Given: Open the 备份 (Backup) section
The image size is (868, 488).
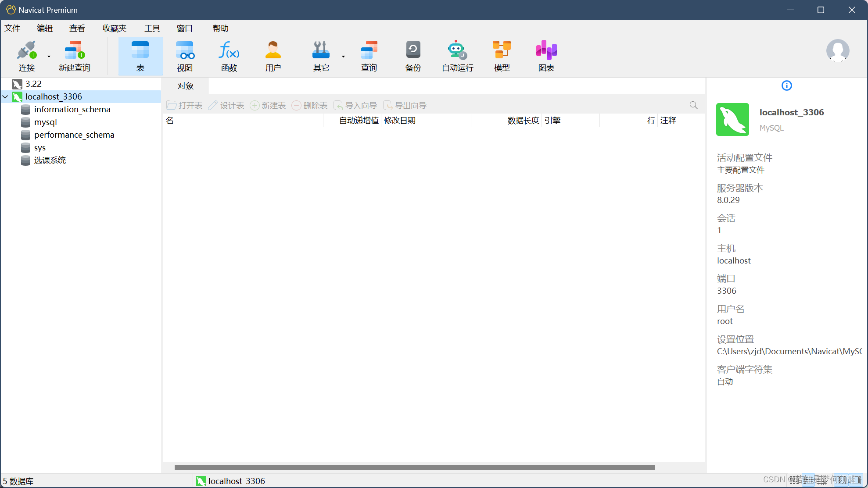Looking at the screenshot, I should (413, 55).
